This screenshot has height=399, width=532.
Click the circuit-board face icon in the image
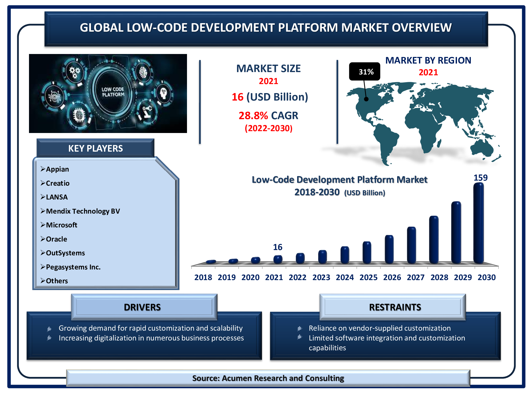click(55, 96)
